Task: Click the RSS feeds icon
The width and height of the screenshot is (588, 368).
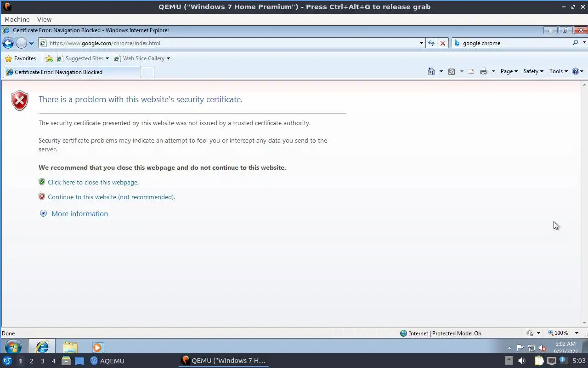Action: tap(452, 71)
